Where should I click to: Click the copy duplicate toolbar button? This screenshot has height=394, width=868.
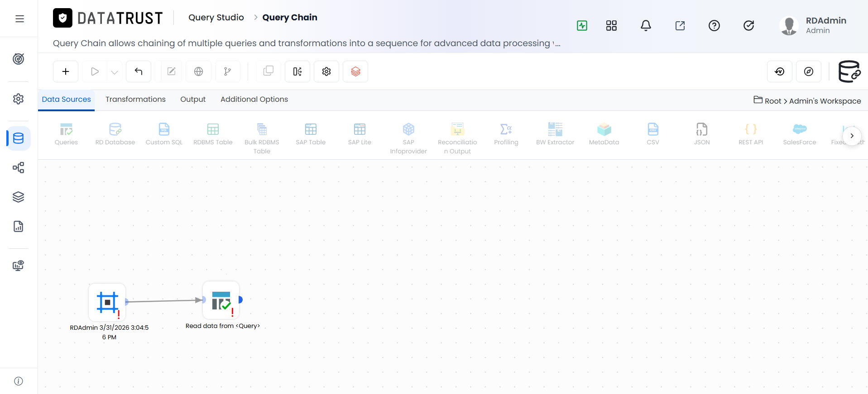[x=269, y=71]
